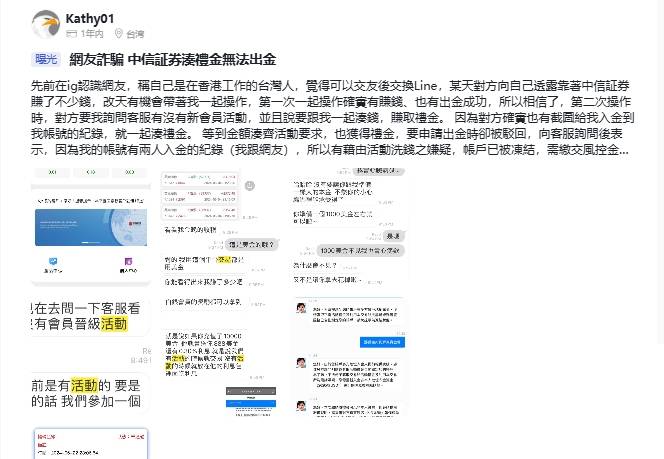The width and height of the screenshot is (664, 459).
Task: Open Kathy01's eagle avatar
Action: pos(46,24)
